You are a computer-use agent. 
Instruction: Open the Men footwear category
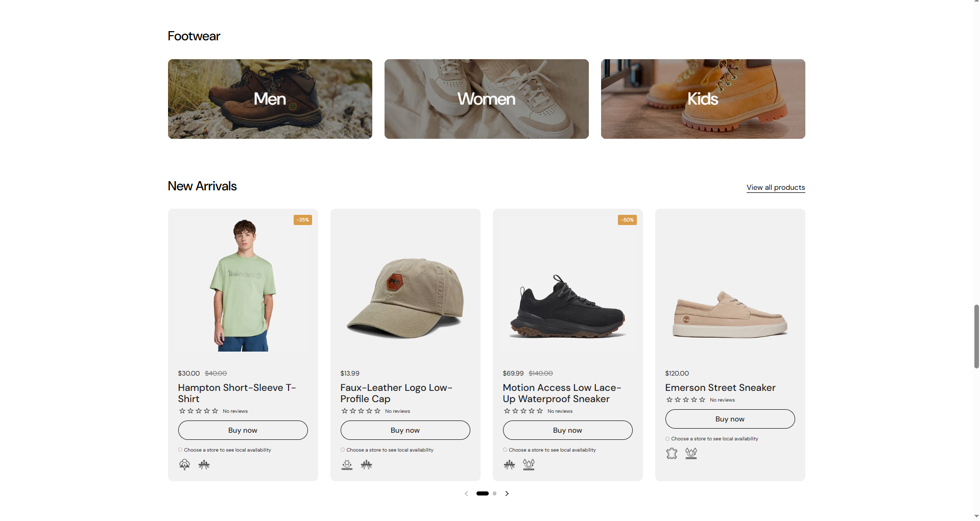point(270,99)
